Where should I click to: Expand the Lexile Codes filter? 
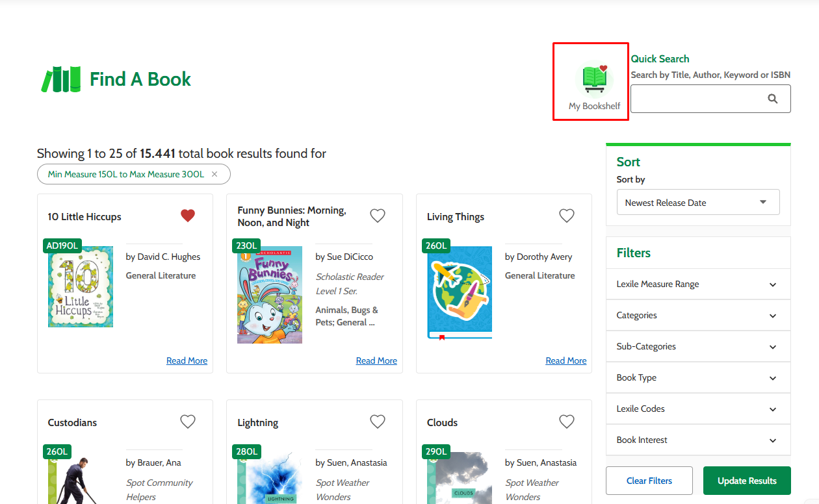tap(698, 409)
